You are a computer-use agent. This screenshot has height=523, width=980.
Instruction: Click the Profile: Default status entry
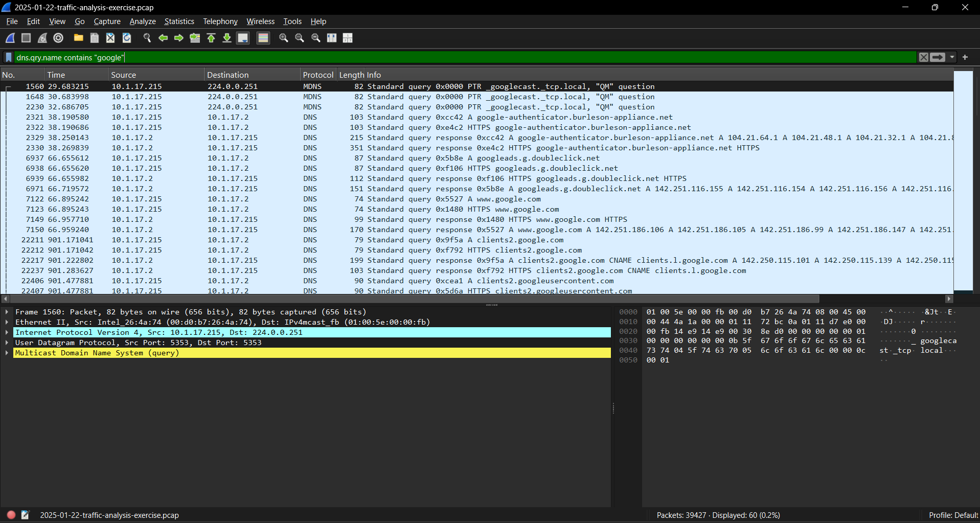[953, 515]
